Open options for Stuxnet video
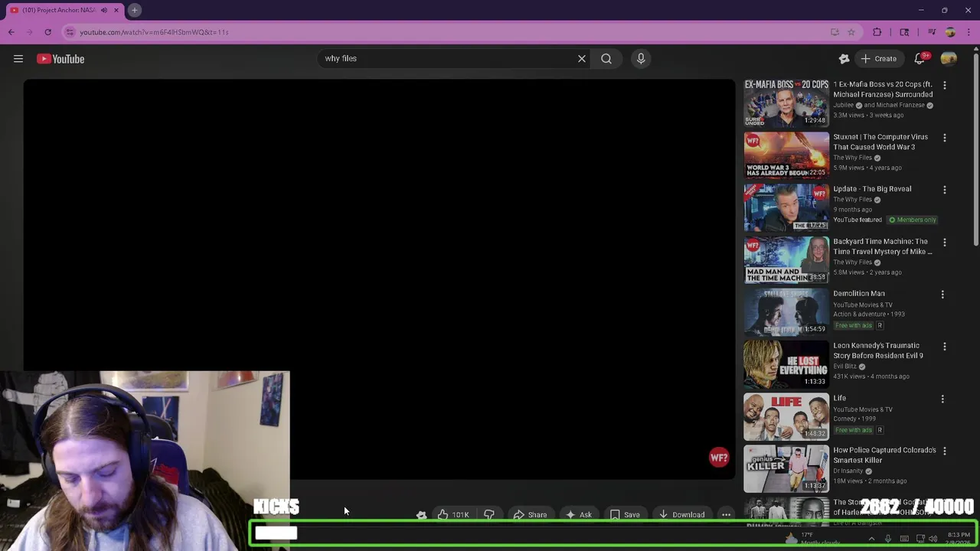Image resolution: width=980 pixels, height=551 pixels. pyautogui.click(x=944, y=138)
